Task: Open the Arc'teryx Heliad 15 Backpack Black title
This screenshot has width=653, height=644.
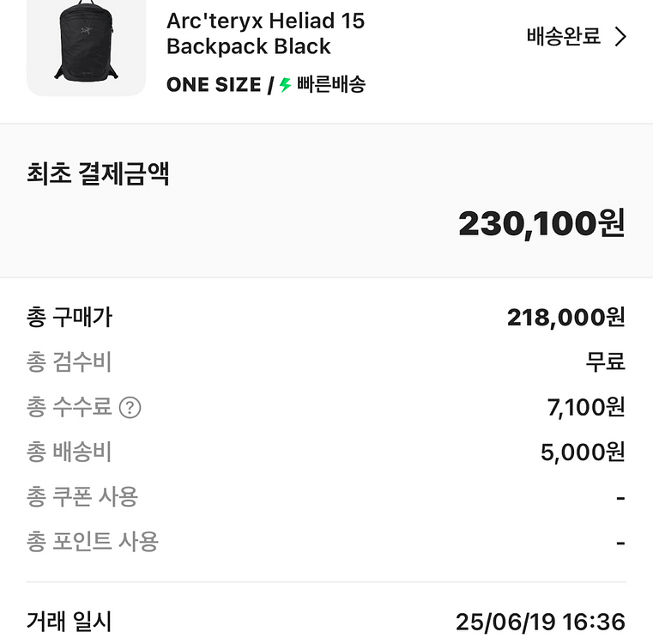Action: [265, 33]
